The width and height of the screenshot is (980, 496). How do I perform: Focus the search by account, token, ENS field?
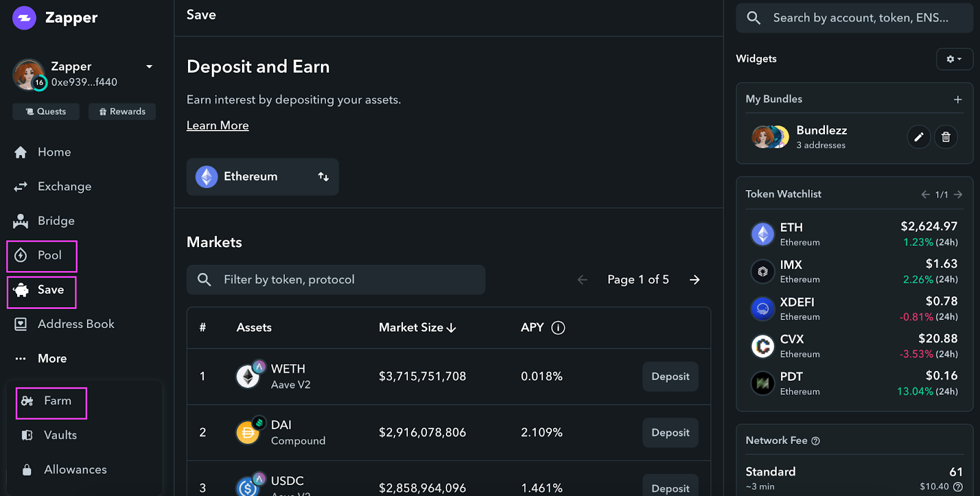[x=854, y=18]
